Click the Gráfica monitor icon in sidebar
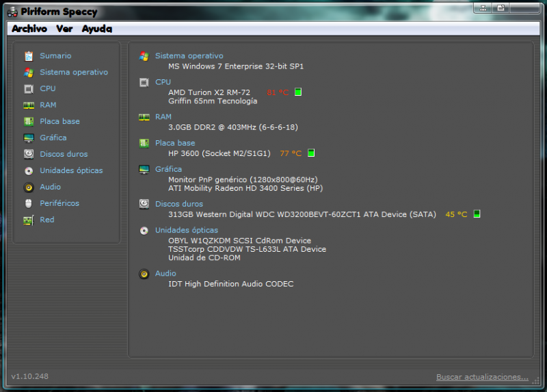Image resolution: width=547 pixels, height=392 pixels. pos(29,138)
